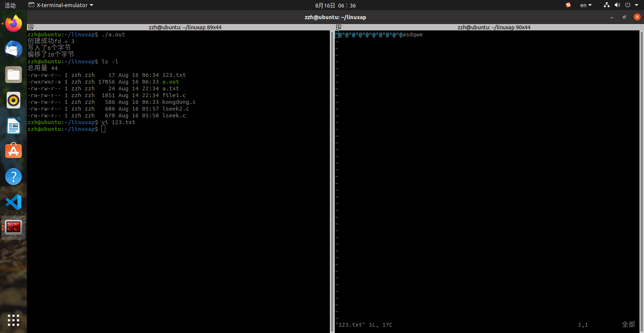The width and height of the screenshot is (644, 333).
Task: Click lseek2.c in the ls listing
Action: coord(175,109)
